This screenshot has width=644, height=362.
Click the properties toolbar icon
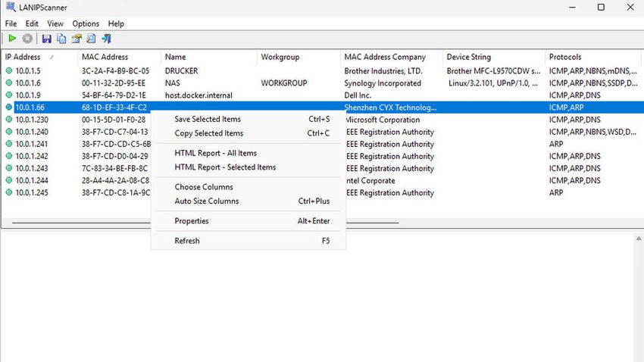77,39
